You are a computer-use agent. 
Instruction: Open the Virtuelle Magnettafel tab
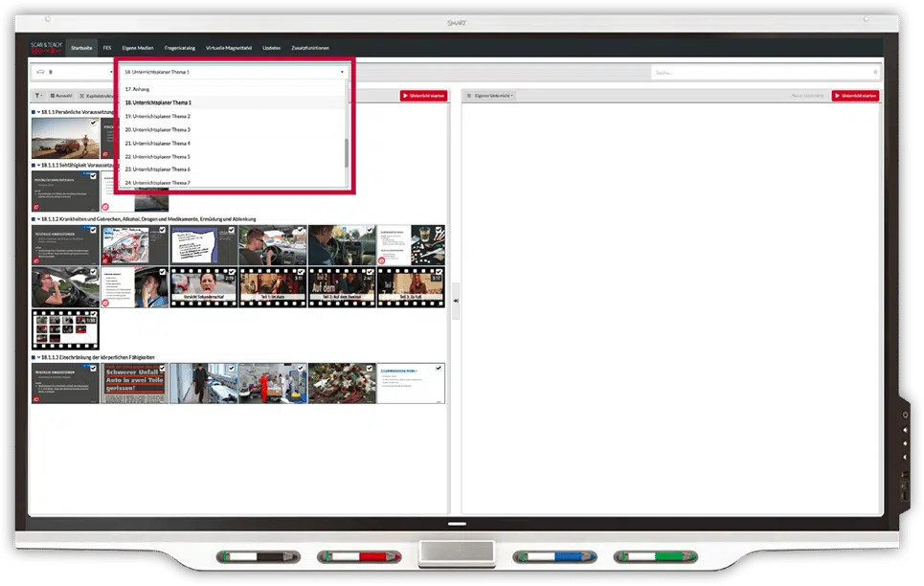click(228, 47)
